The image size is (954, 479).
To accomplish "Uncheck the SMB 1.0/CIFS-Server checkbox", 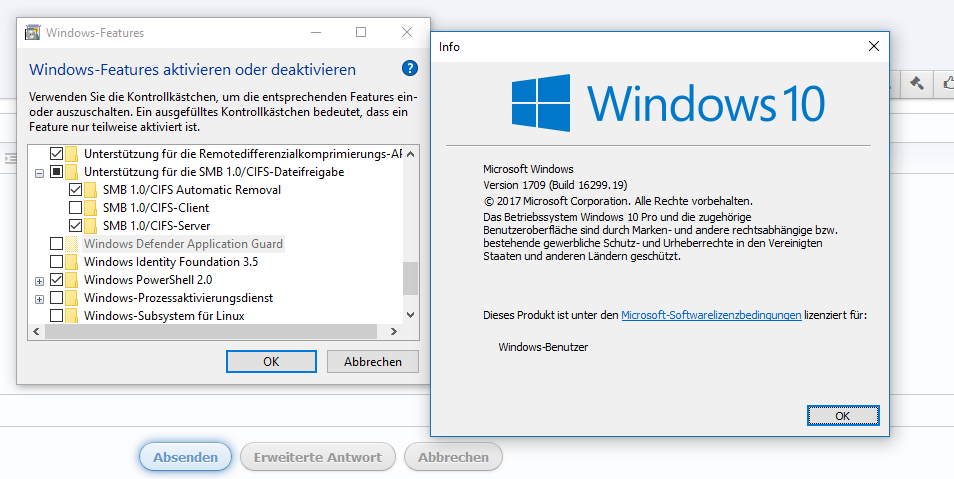I will [75, 225].
